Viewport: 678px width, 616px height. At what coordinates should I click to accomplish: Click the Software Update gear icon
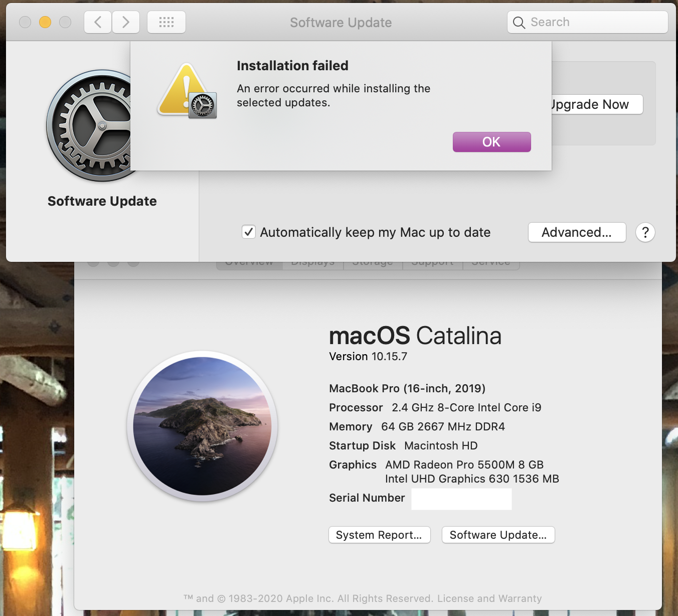pos(89,125)
